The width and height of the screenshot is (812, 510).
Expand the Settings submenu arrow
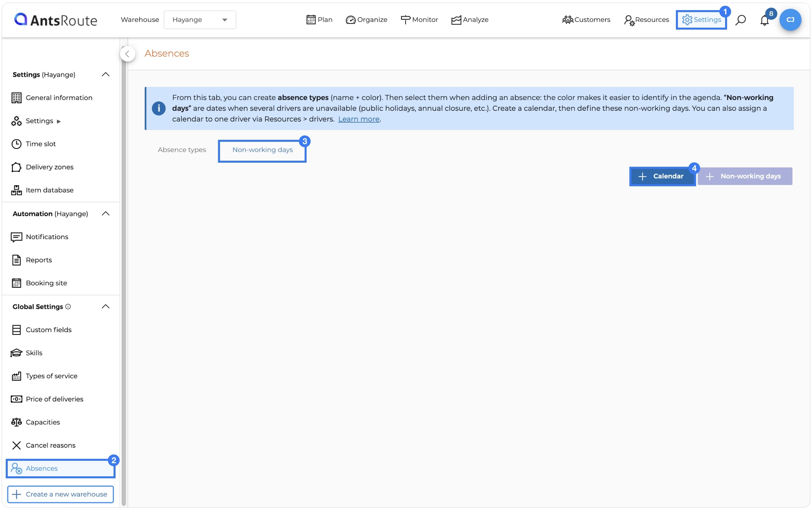pyautogui.click(x=59, y=121)
